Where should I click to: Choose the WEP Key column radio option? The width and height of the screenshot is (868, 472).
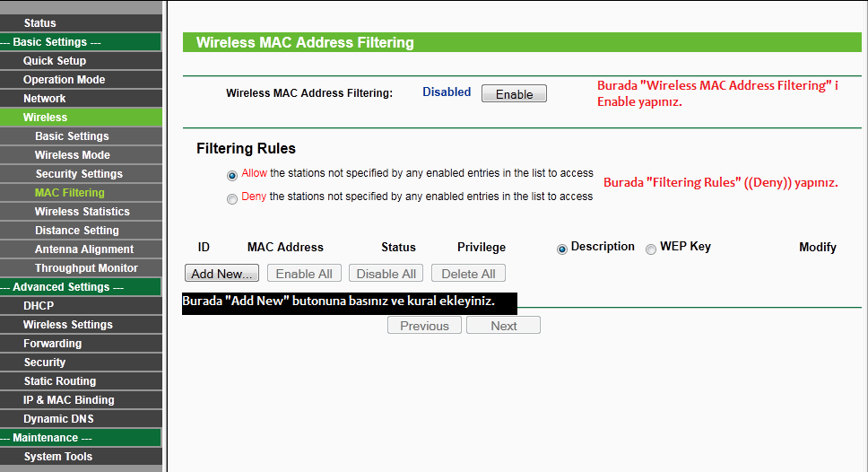(x=651, y=249)
